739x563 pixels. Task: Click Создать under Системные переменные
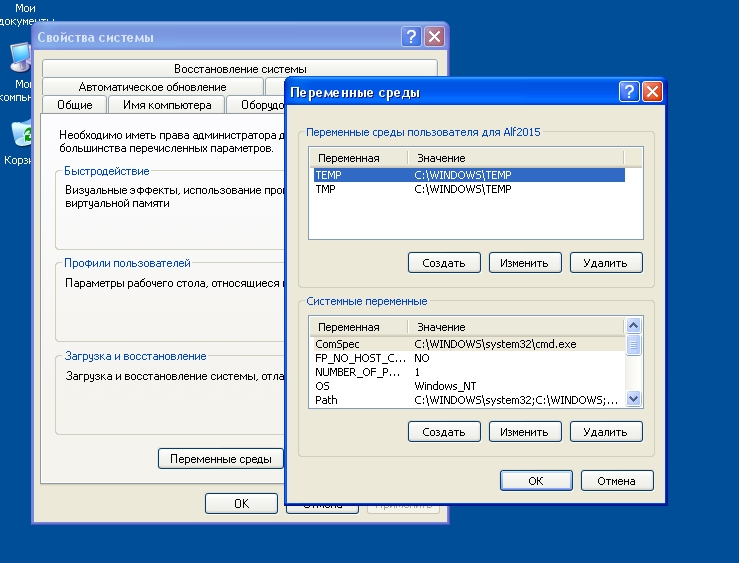tap(444, 432)
